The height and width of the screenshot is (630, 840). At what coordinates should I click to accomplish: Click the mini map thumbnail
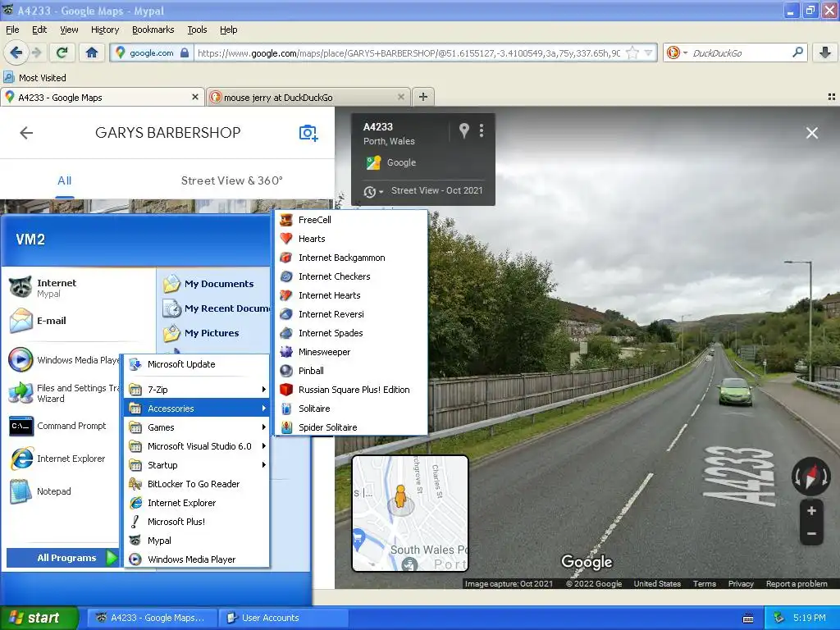[410, 514]
